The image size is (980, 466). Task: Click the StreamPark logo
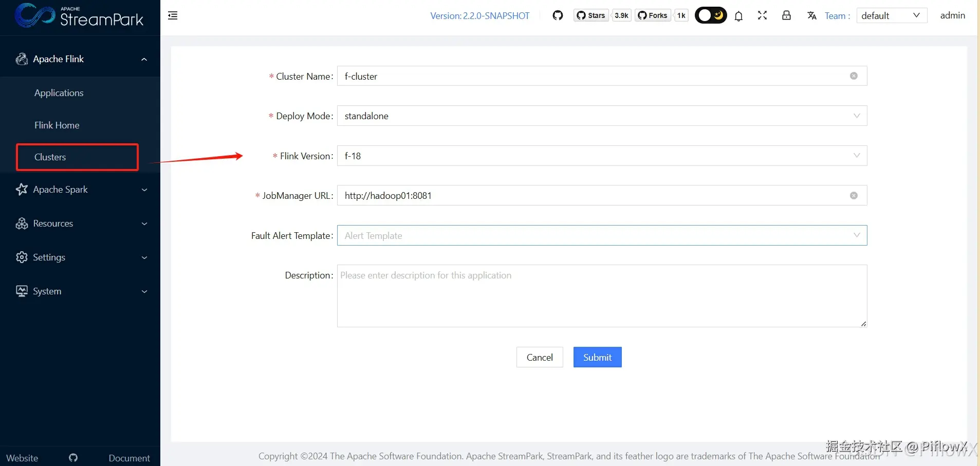[79, 15]
